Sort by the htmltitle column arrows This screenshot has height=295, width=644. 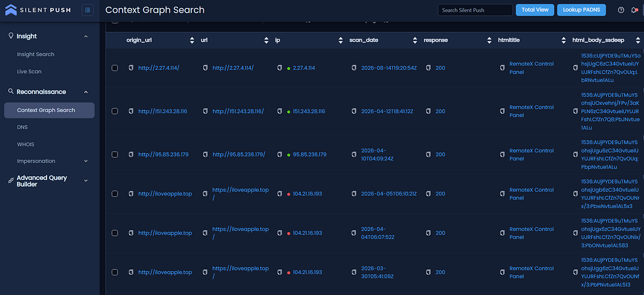click(x=563, y=40)
